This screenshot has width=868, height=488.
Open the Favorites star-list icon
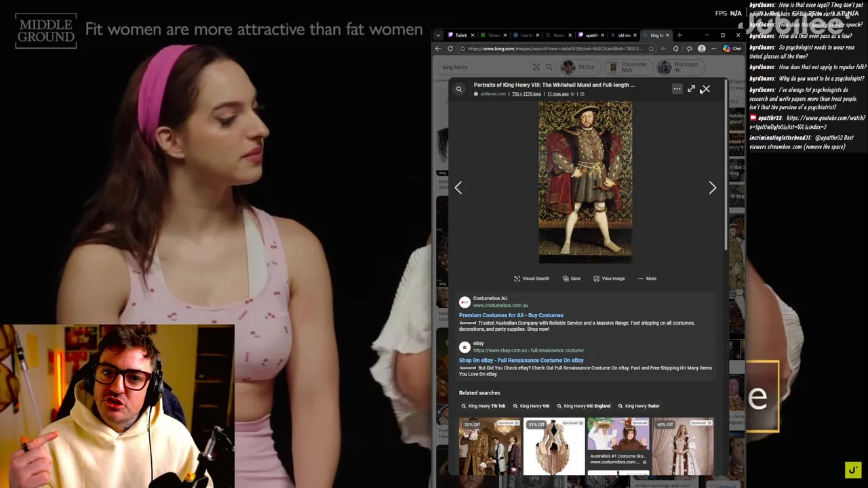tap(689, 49)
